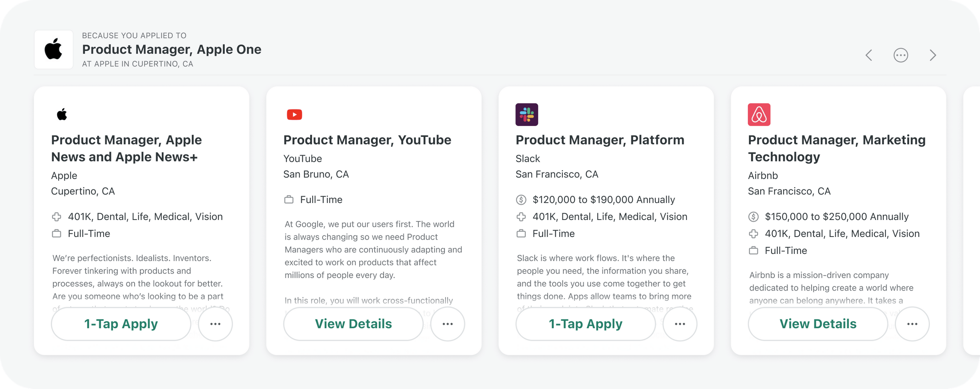980x389 pixels.
Task: Click the YouTube logo on job card
Action: pos(294,114)
